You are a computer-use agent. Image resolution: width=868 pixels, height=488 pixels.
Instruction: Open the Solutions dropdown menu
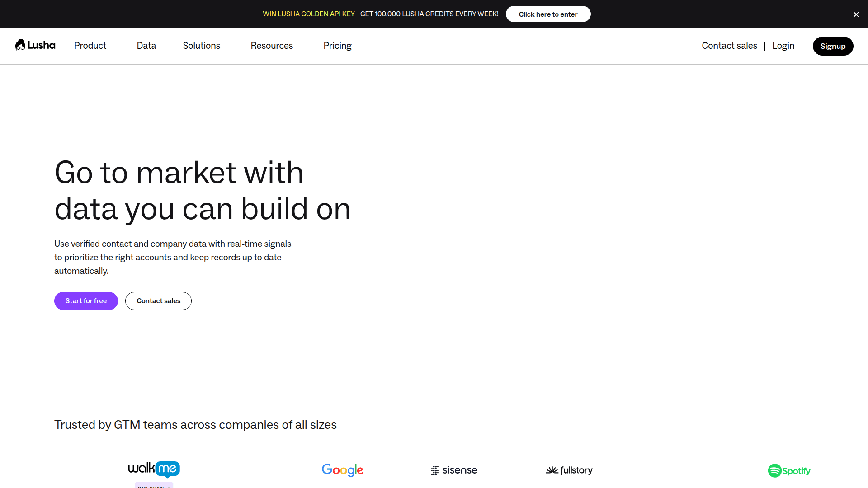[x=201, y=46]
